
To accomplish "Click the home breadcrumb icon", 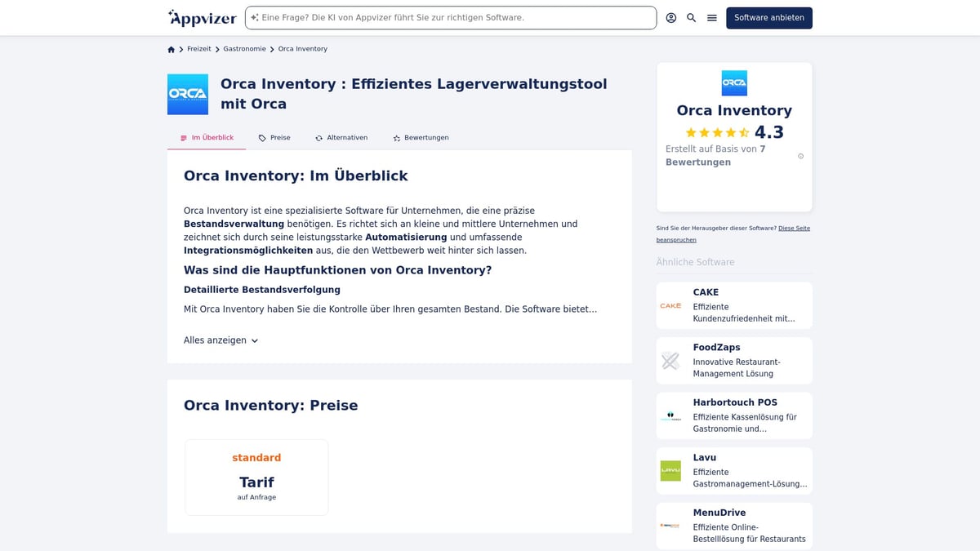I will tap(171, 49).
